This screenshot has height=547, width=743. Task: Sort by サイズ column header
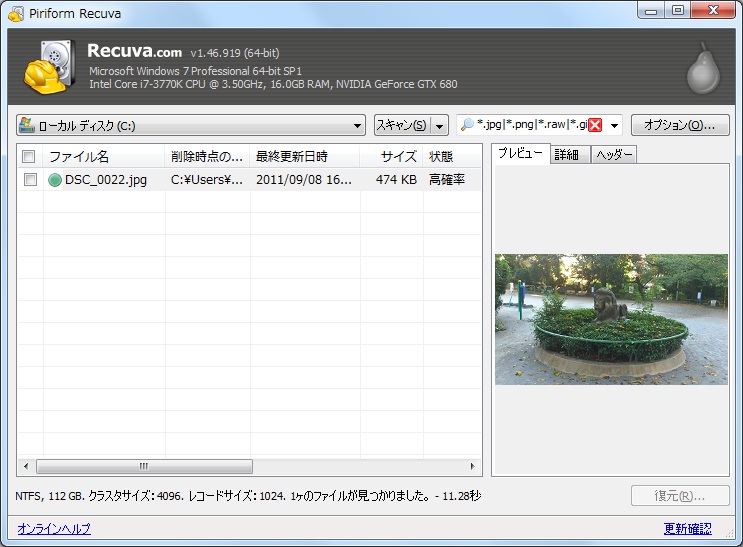click(x=391, y=156)
